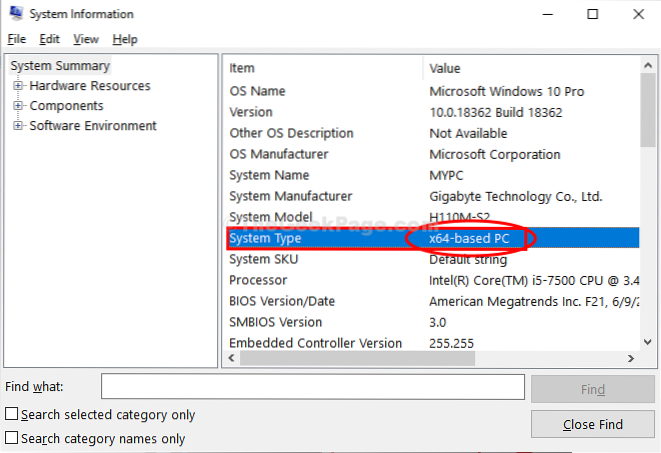Select System Summary in the tree
The width and height of the screenshot is (661, 453).
coord(60,66)
